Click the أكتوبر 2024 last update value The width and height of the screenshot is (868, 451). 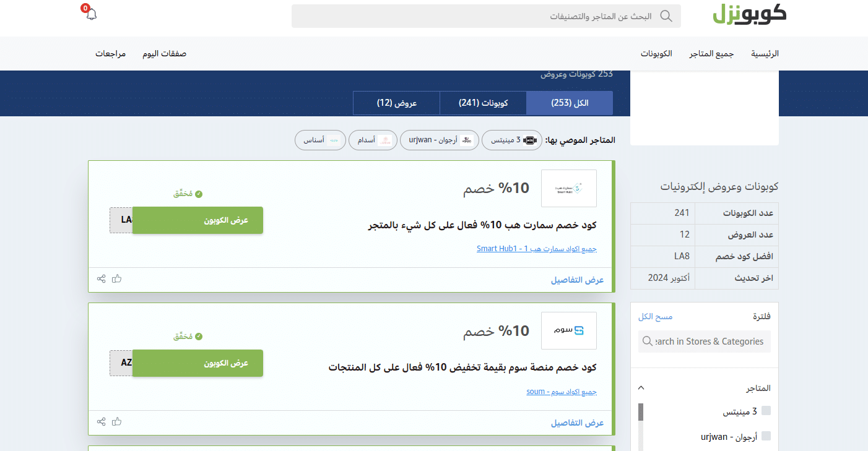coord(669,278)
